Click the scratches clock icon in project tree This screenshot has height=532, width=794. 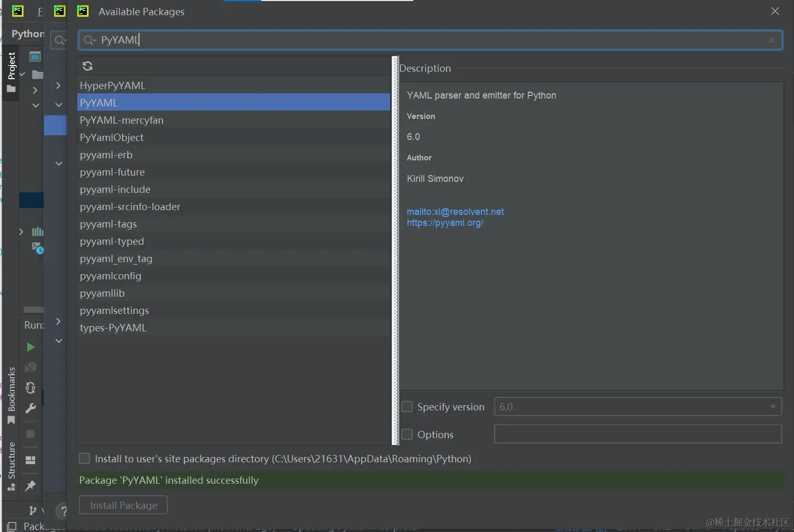coord(37,248)
